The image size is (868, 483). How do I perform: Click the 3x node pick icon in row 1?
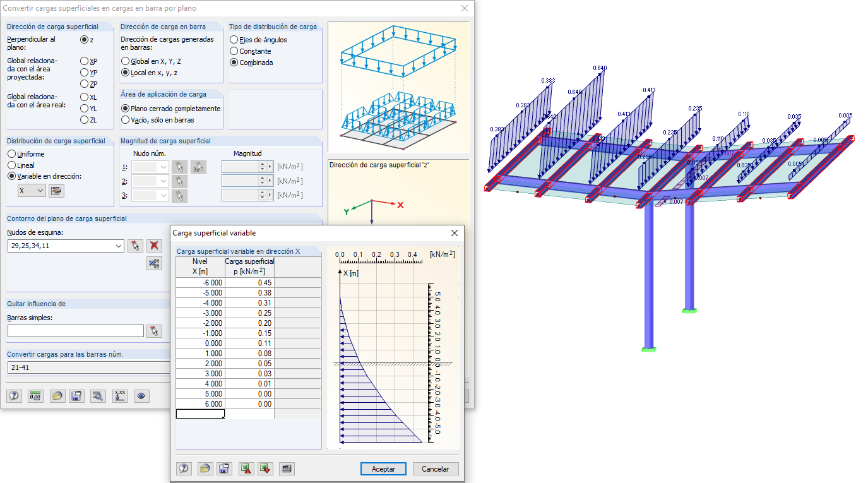199,167
